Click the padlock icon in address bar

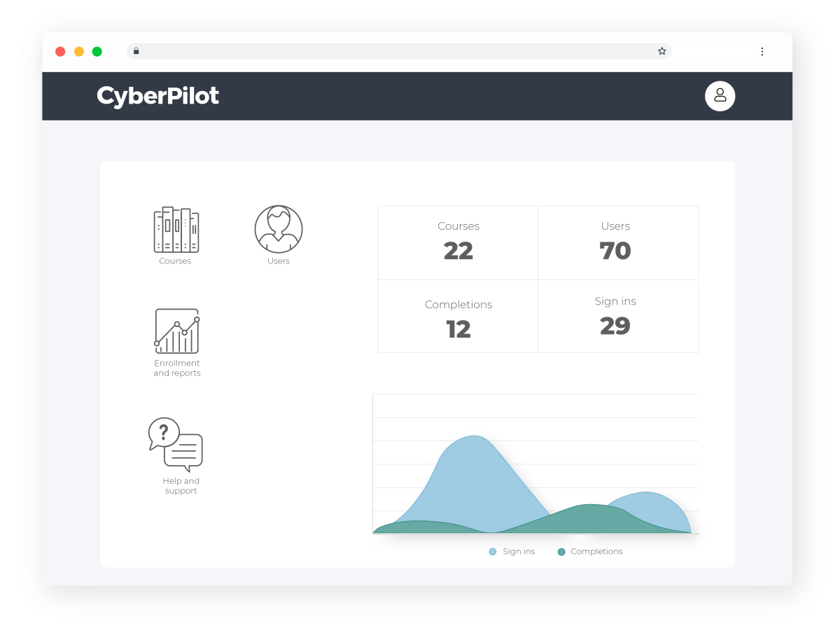pos(136,51)
